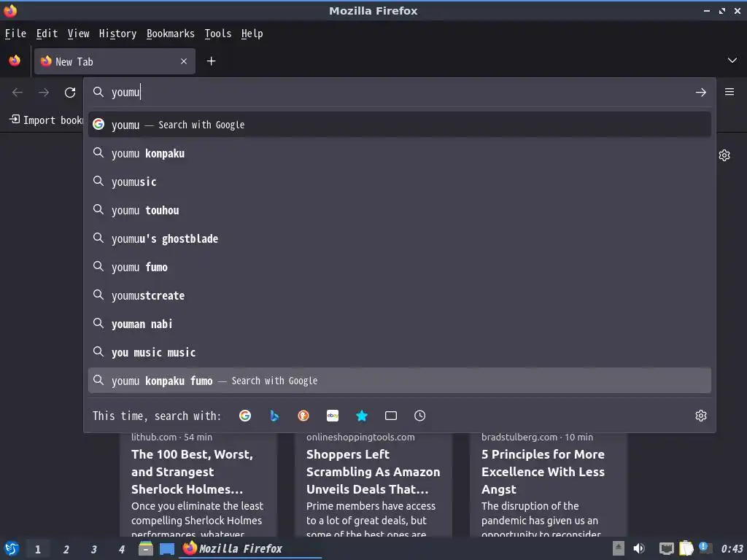This screenshot has width=747, height=560.
Task: Search this time with Bing icon
Action: pos(274,416)
